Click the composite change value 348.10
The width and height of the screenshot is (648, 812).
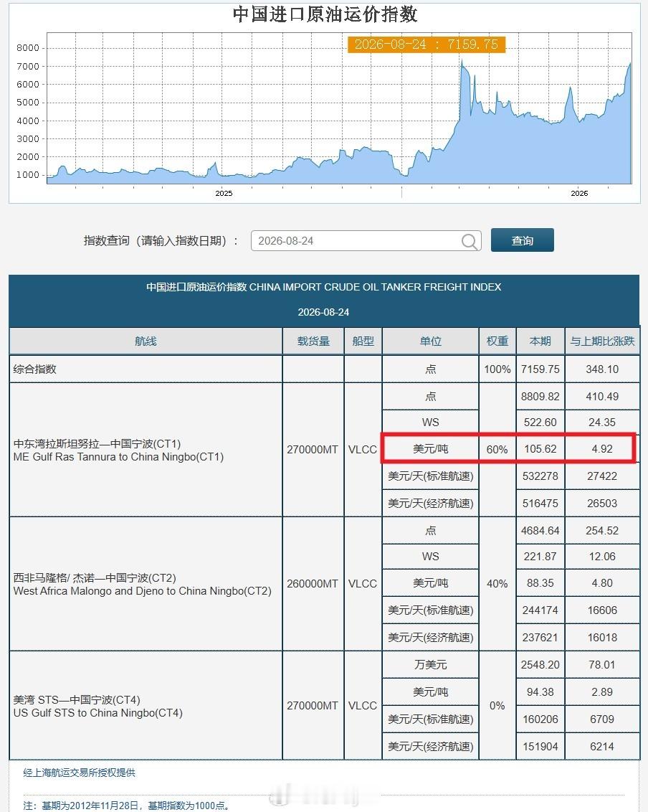(x=602, y=369)
